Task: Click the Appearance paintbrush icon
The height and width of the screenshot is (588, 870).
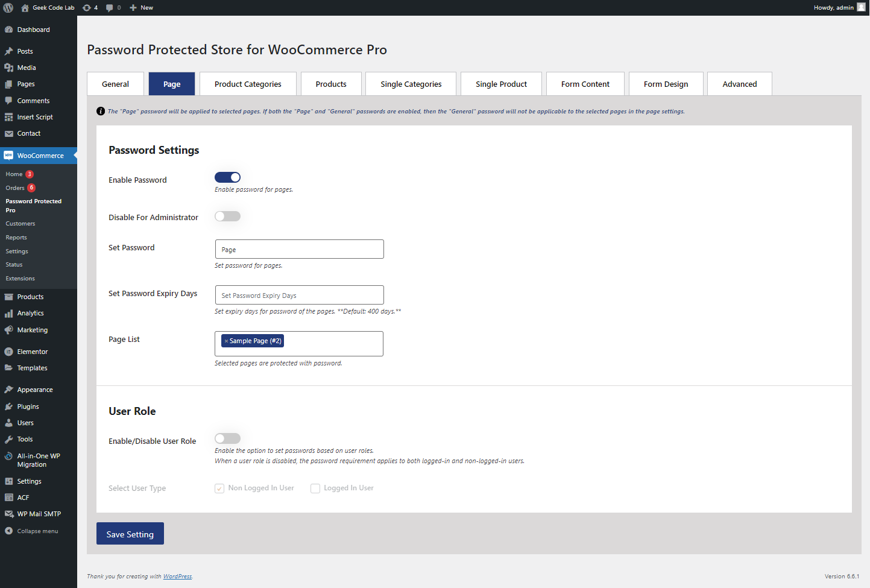Action: point(8,390)
